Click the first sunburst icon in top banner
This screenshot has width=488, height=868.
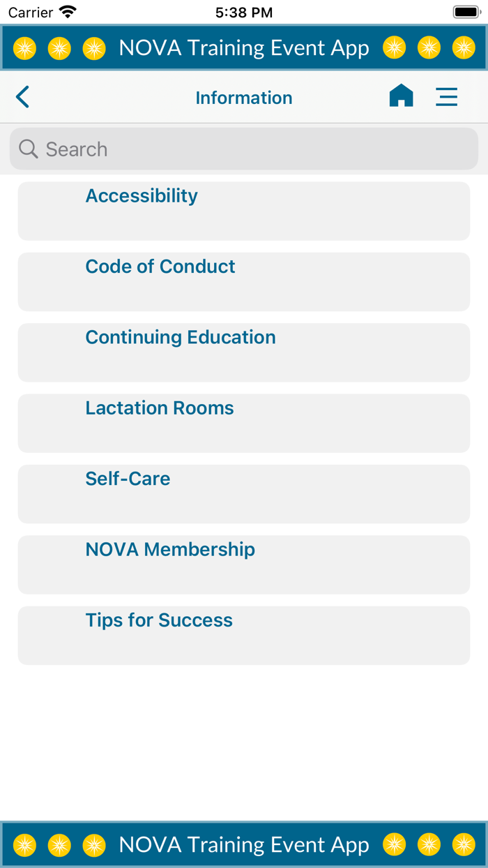click(x=24, y=47)
